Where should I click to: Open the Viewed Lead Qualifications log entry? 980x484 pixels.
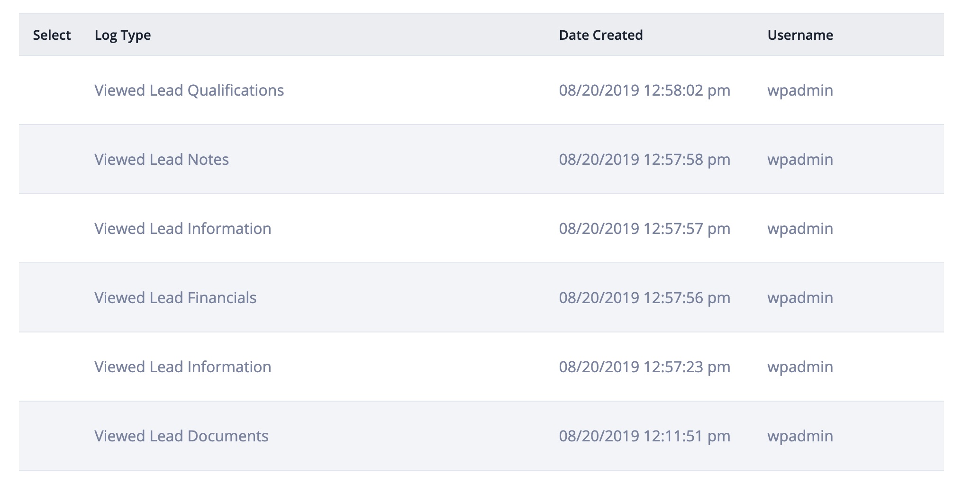(x=189, y=90)
